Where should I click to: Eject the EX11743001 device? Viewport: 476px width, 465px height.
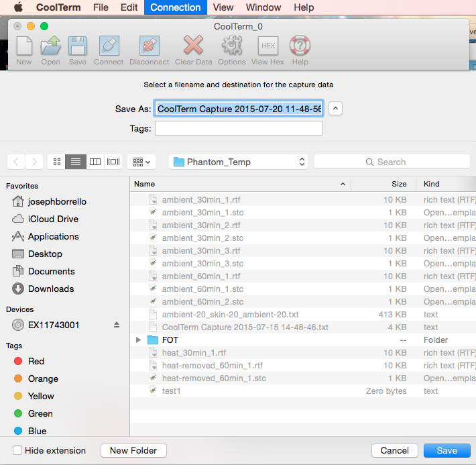117,325
